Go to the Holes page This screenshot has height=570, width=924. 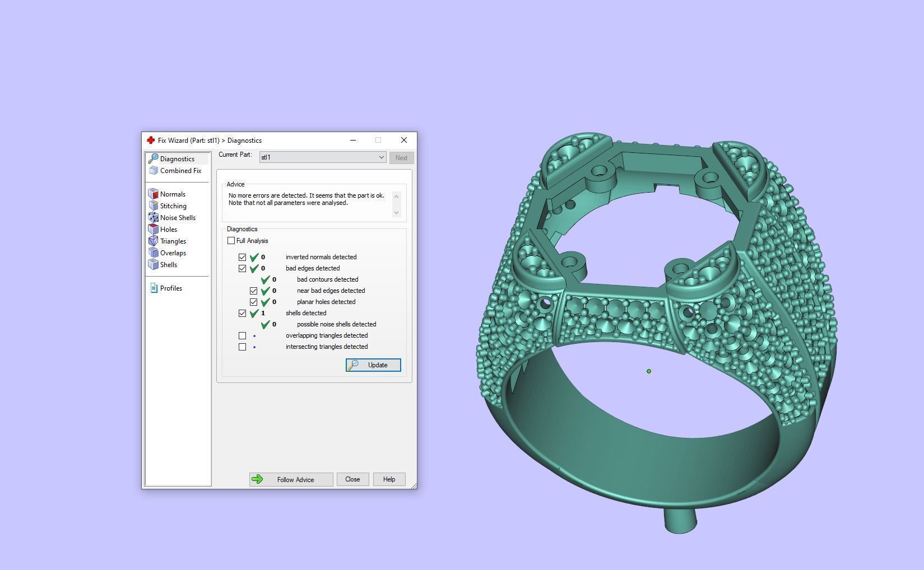tap(169, 230)
